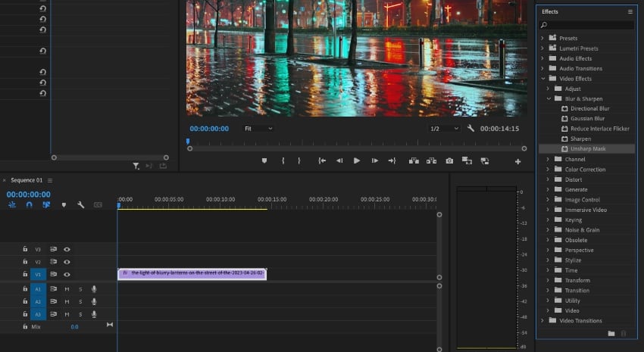The height and width of the screenshot is (352, 644).
Task: Open the 1/2 playback resolution dropdown
Action: coord(444,129)
